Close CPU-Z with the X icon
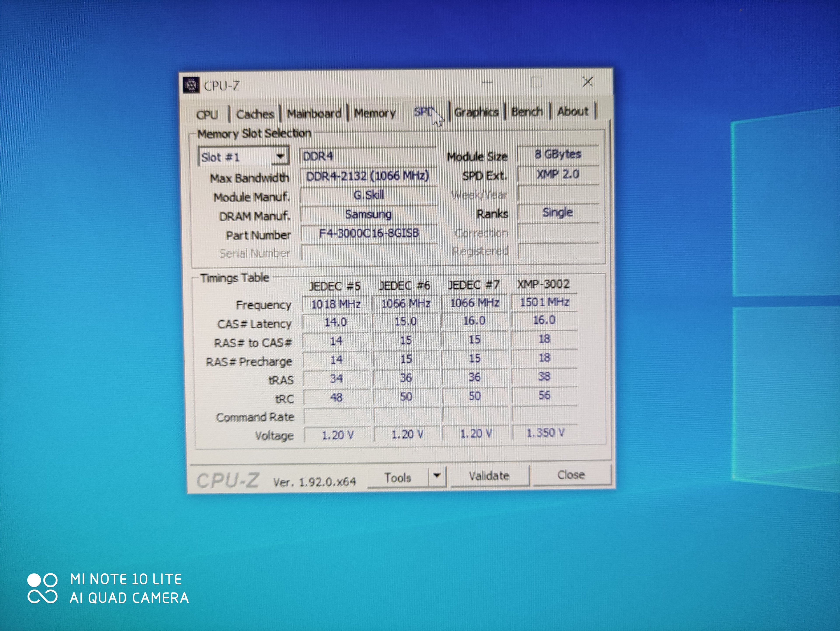The image size is (840, 631). (588, 81)
